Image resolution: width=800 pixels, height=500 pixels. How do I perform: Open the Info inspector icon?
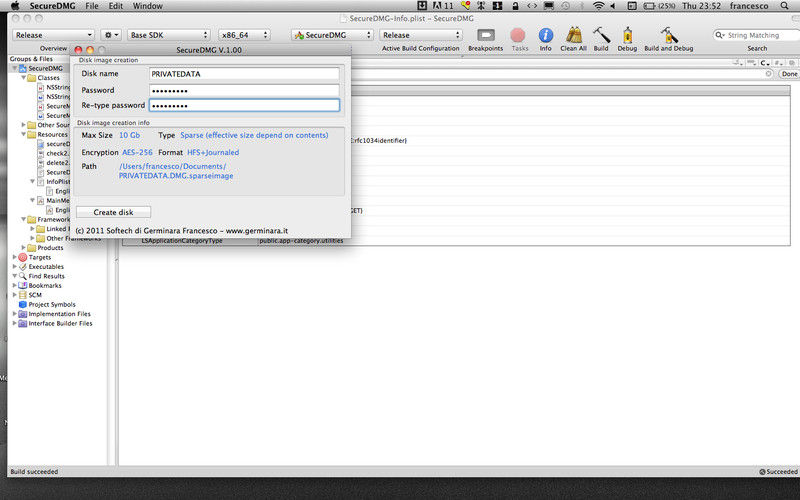pyautogui.click(x=545, y=35)
